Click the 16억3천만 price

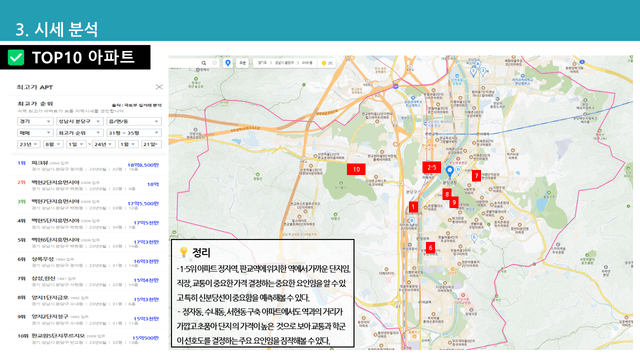point(146,261)
